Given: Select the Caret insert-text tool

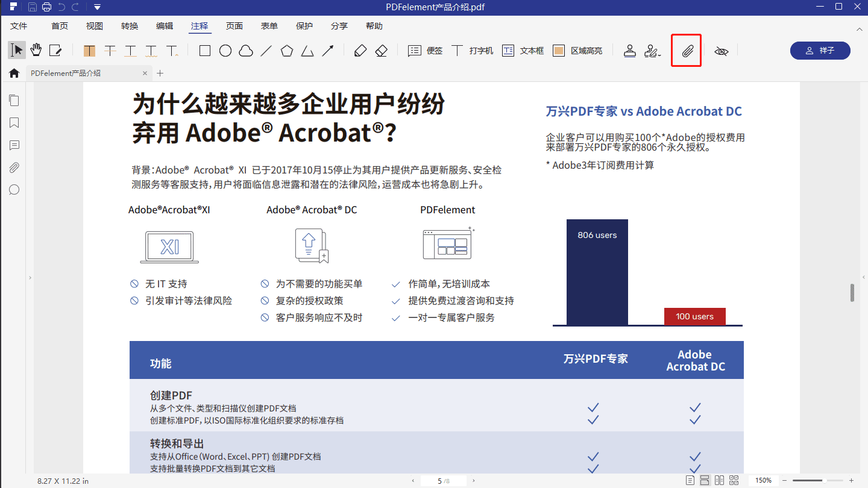Looking at the screenshot, I should (x=172, y=51).
